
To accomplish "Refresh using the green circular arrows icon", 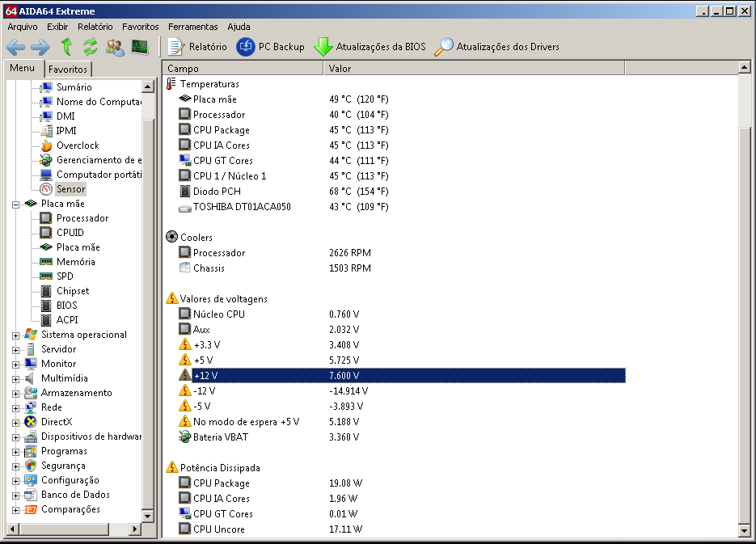I will tap(91, 47).
